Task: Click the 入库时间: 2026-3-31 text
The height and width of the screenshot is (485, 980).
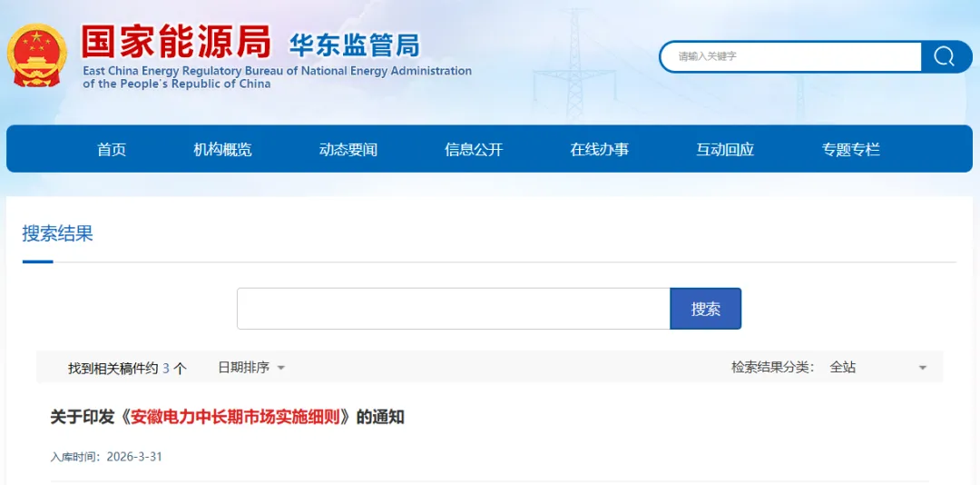Action: click(106, 457)
